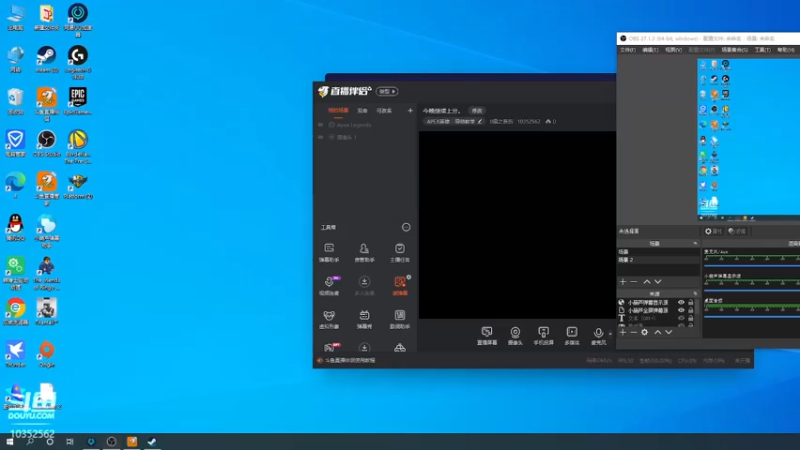
Task: Open QQ penguin desktop shortcut
Action: 15,228
